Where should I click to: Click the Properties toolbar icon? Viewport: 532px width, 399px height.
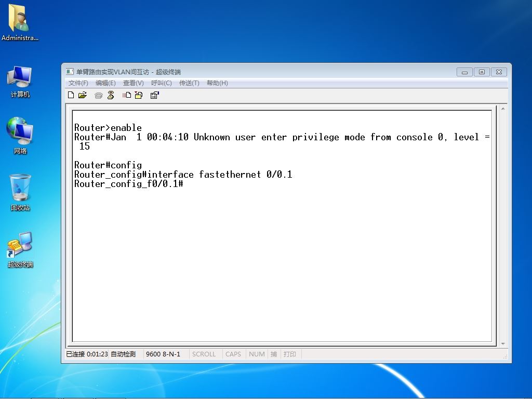tap(155, 96)
